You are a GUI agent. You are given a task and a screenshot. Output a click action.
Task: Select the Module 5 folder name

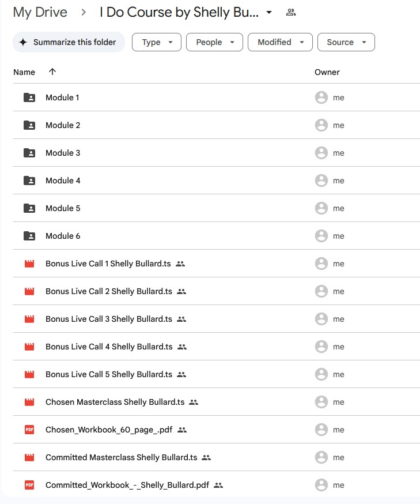click(63, 208)
